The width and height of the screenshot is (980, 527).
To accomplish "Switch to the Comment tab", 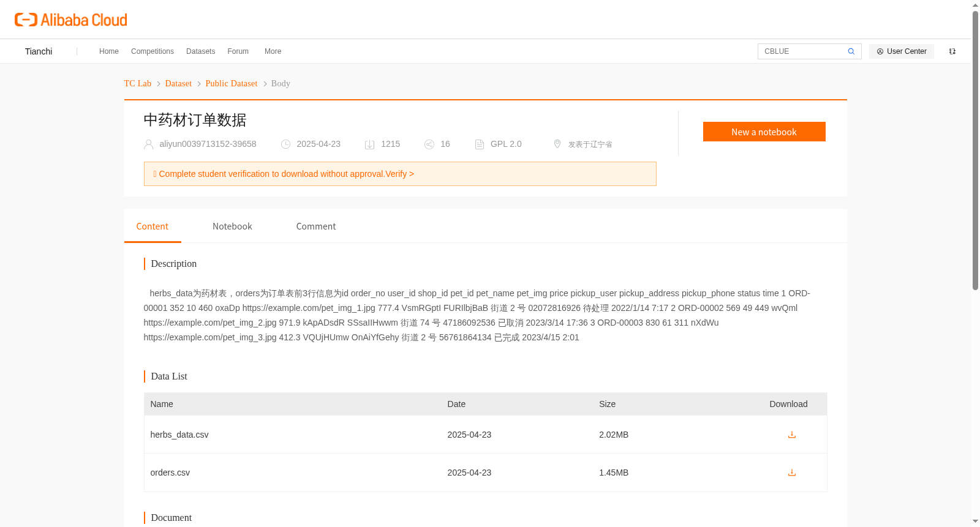I will 316,226.
